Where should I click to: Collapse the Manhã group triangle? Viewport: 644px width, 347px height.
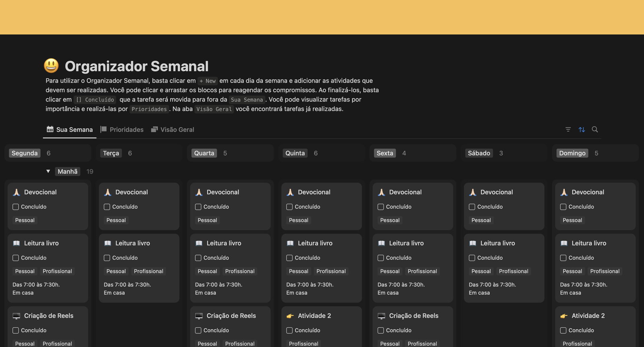coord(48,171)
